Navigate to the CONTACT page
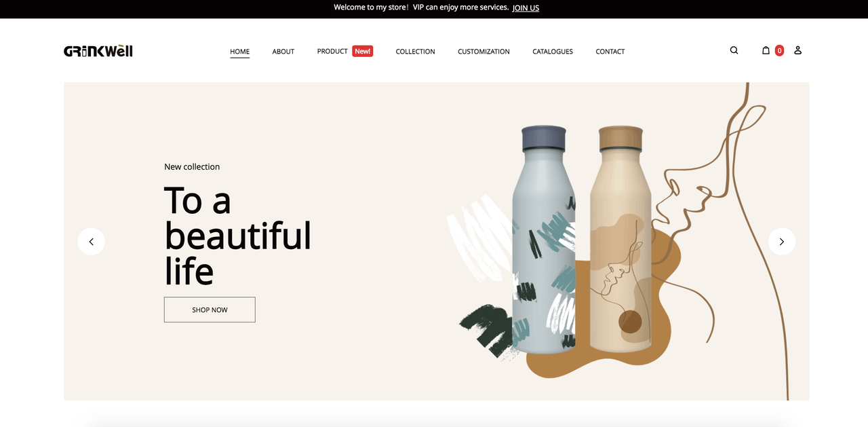 coord(610,52)
